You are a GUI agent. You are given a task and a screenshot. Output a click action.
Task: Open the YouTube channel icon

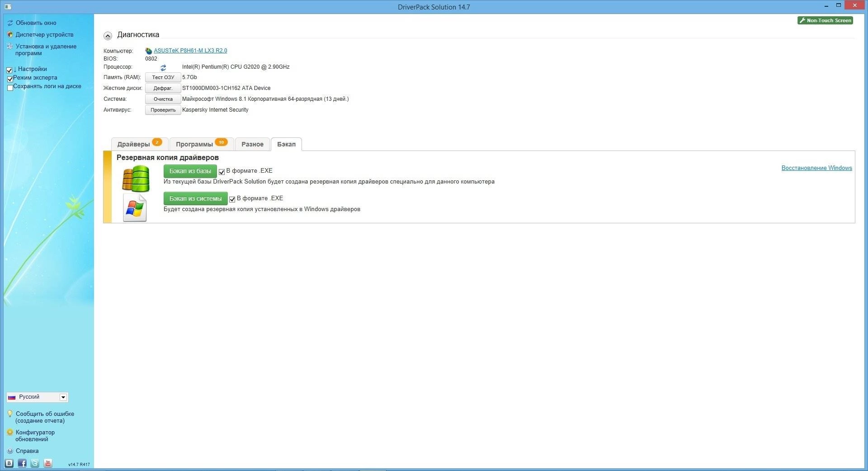click(x=48, y=463)
